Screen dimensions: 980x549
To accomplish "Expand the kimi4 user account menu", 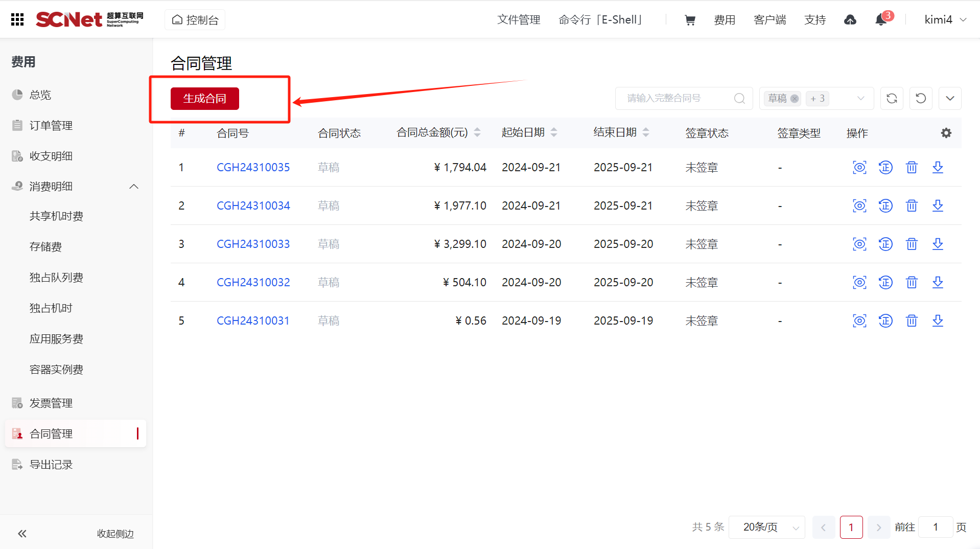I will point(945,19).
